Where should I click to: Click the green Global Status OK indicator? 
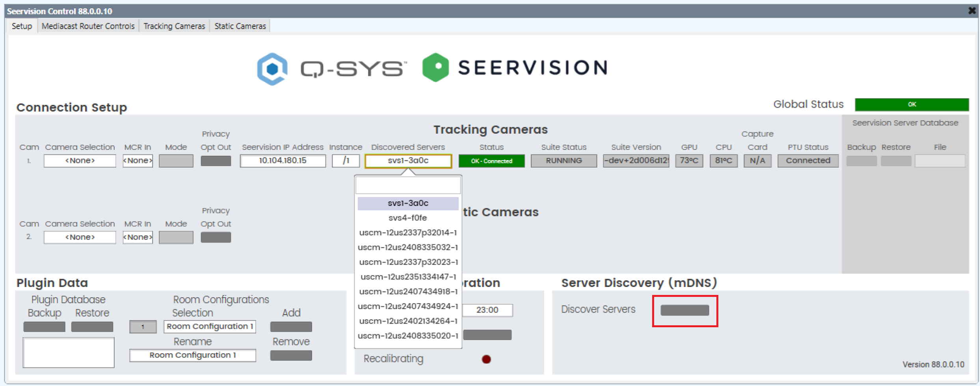[x=911, y=104]
